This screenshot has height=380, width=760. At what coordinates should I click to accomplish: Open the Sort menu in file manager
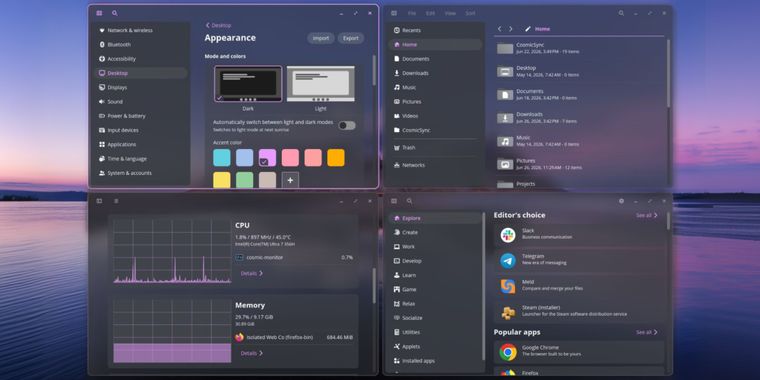coord(470,13)
